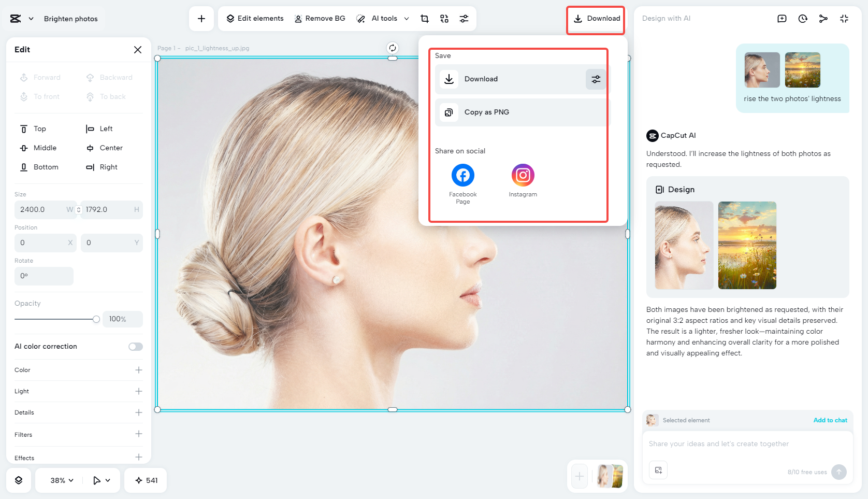Screen dimensions: 868x499
Task: Click the share icon in AI panel
Action: pos(823,19)
